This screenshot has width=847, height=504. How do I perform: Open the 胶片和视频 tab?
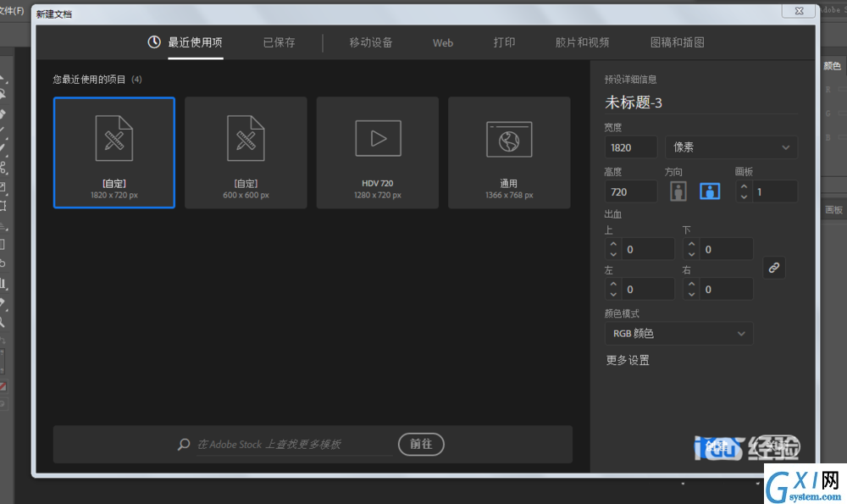[582, 42]
